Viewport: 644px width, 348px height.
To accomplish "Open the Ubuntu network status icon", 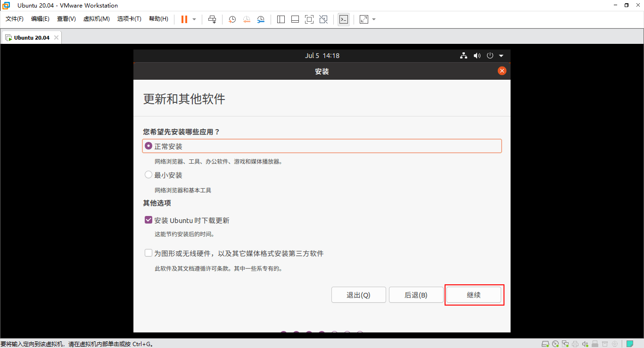I will [x=464, y=56].
